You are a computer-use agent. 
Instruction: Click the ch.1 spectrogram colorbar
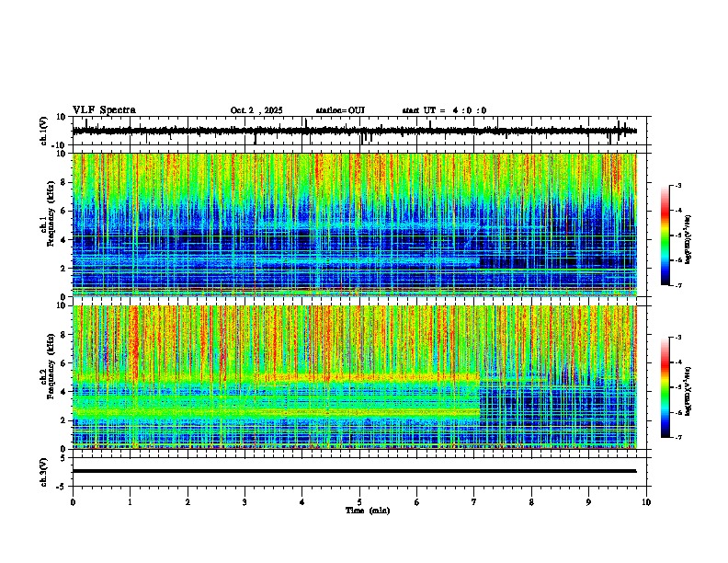coord(665,236)
